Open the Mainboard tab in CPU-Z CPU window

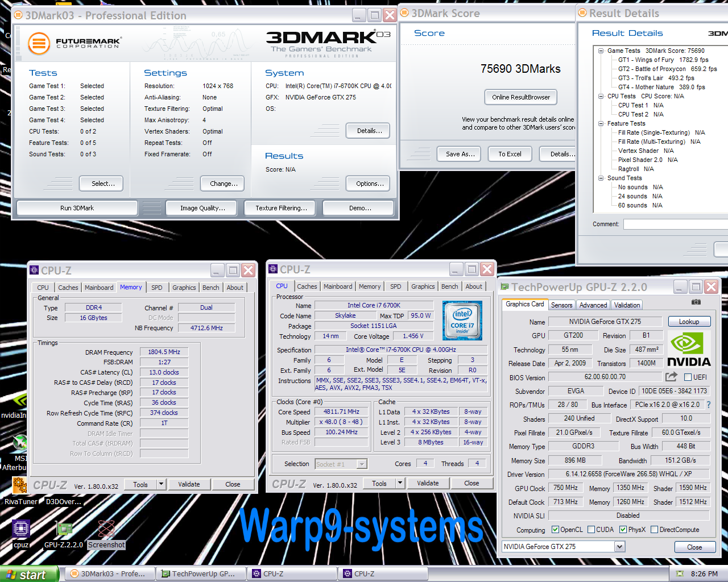[x=338, y=286]
